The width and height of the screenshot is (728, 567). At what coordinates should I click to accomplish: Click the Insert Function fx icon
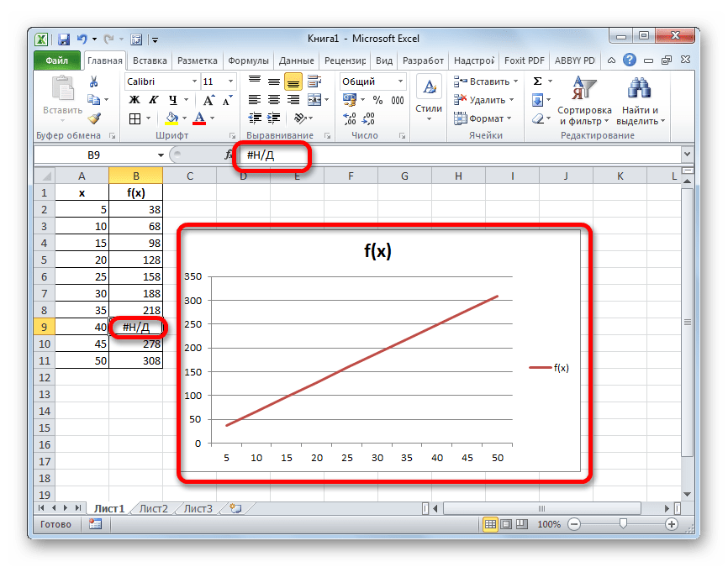(x=228, y=155)
